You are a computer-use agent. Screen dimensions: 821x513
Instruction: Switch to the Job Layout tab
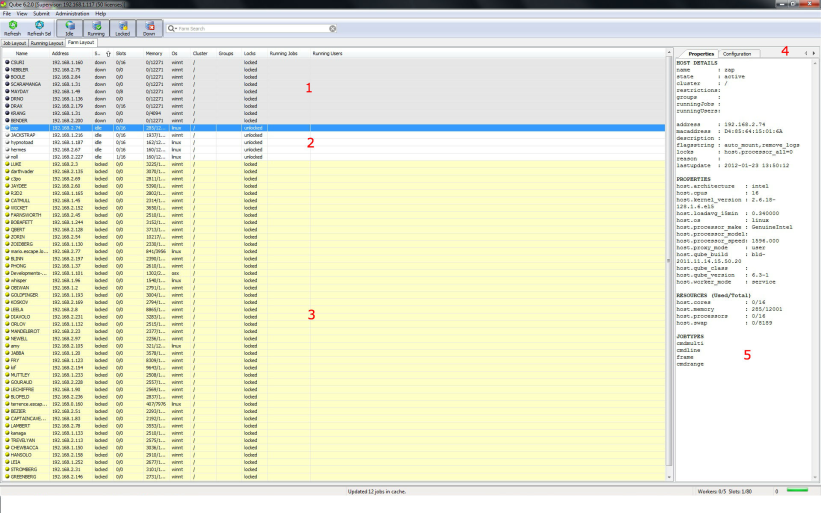click(14, 44)
